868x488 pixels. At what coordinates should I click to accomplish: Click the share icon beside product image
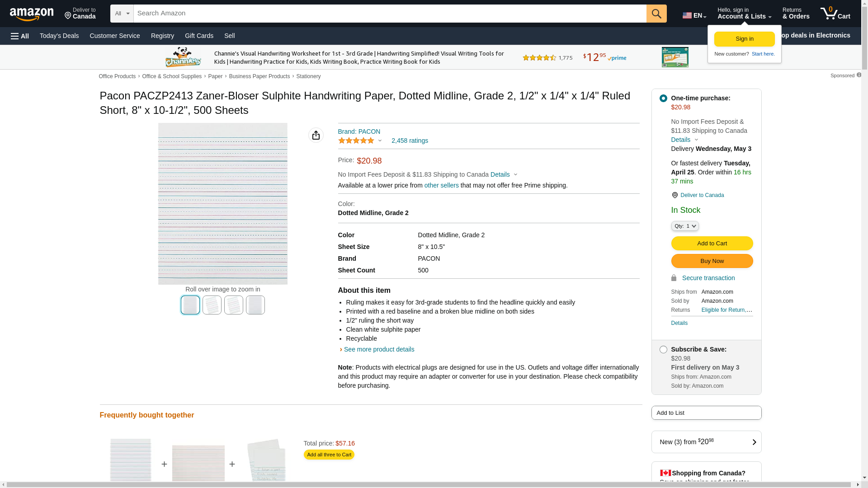point(316,135)
